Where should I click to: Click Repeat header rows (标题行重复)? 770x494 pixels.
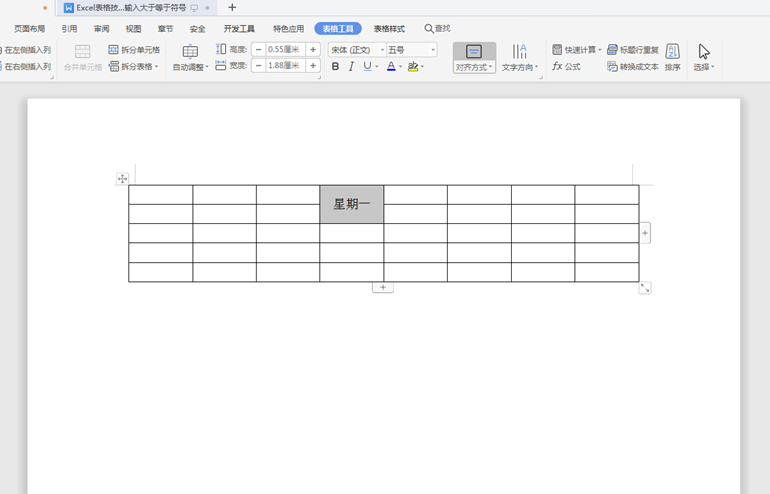(632, 50)
